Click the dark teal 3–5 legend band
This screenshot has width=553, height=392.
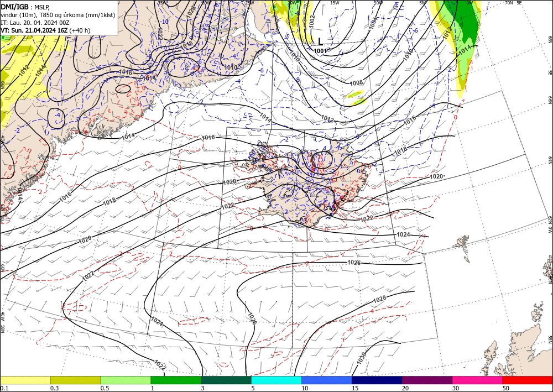(x=226, y=380)
